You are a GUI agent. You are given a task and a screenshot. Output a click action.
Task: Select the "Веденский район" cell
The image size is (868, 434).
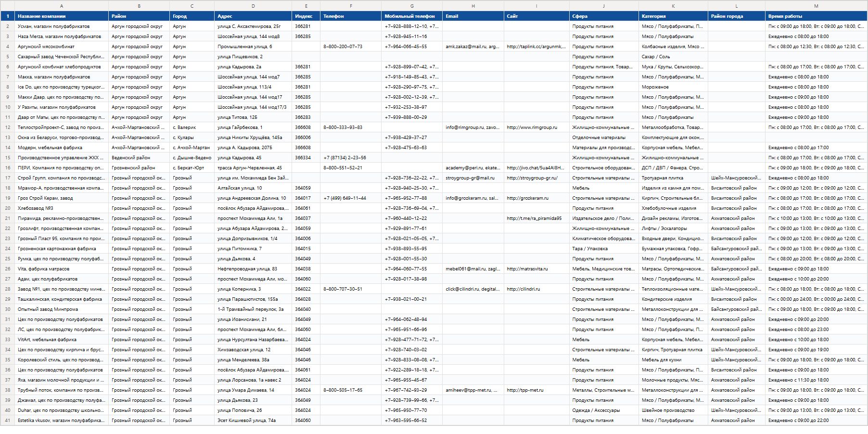(139, 158)
